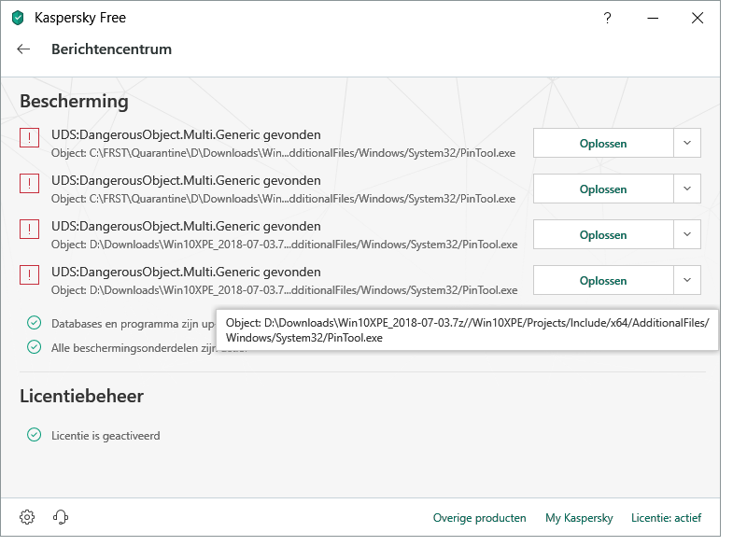The image size is (747, 560).
Task: Open help via the question mark icon
Action: click(607, 18)
